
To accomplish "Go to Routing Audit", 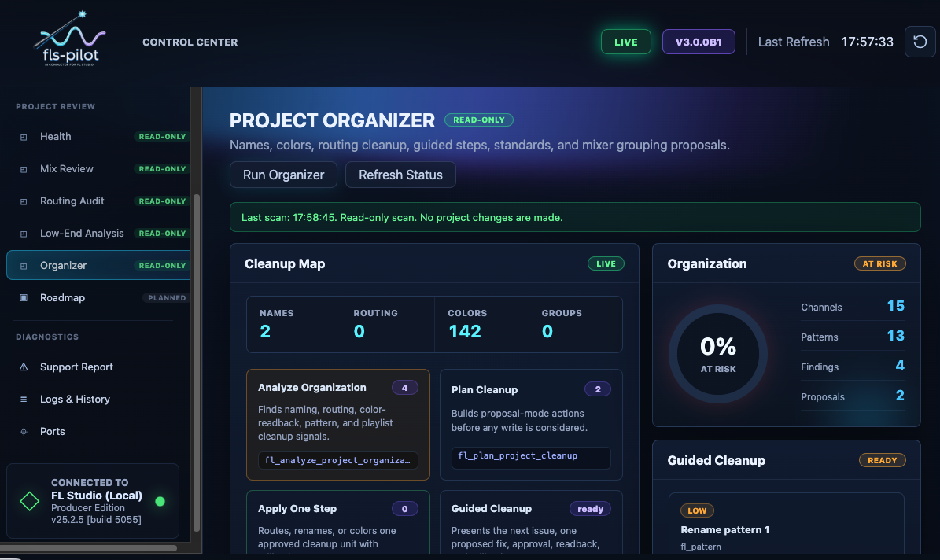I will [x=98, y=201].
